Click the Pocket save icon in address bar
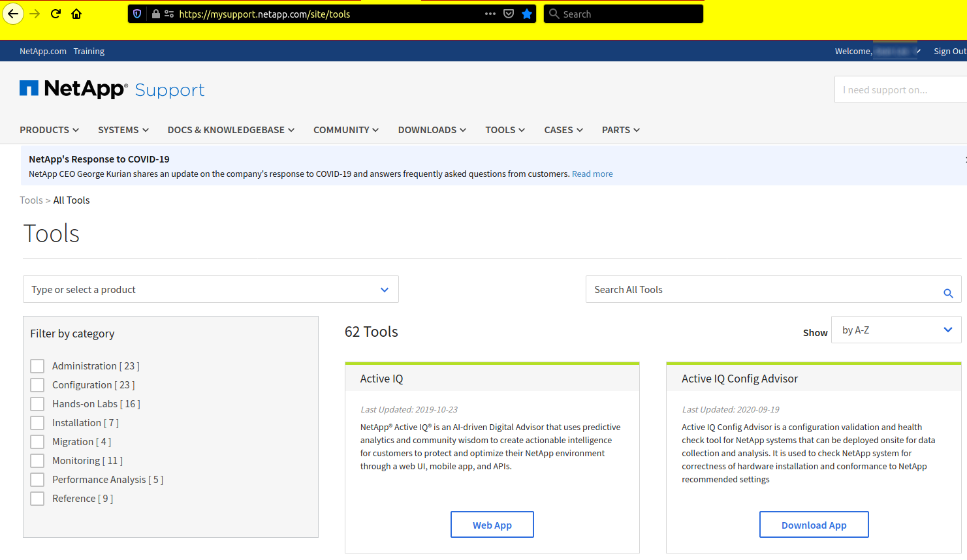The height and width of the screenshot is (560, 967). (x=509, y=14)
